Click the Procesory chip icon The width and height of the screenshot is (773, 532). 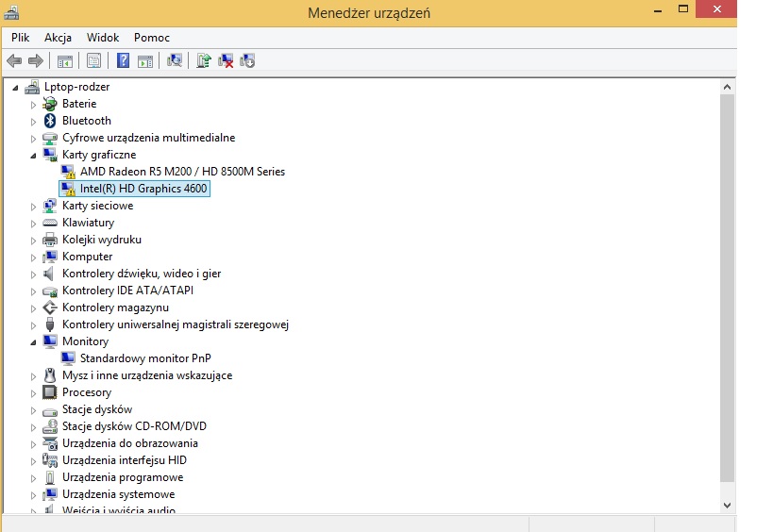point(50,392)
